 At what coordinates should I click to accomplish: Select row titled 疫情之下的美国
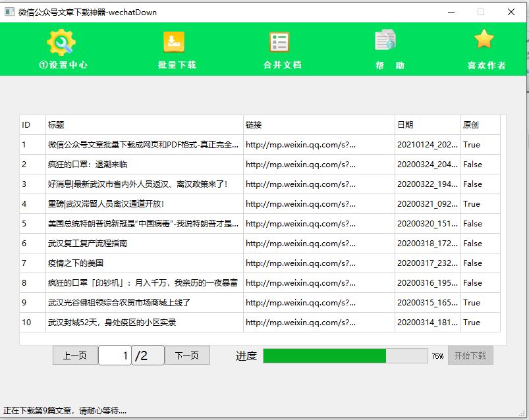260,263
